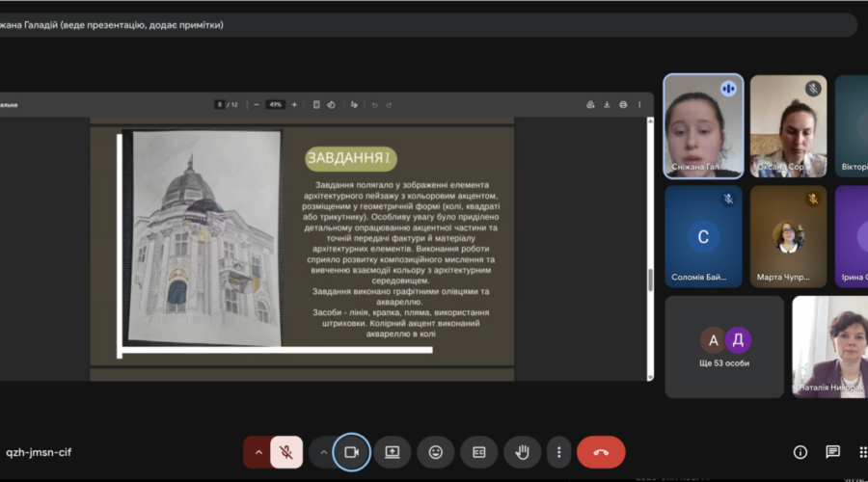Click meeting code qzh-jmsn-cif
This screenshot has height=482, width=868.
(39, 452)
